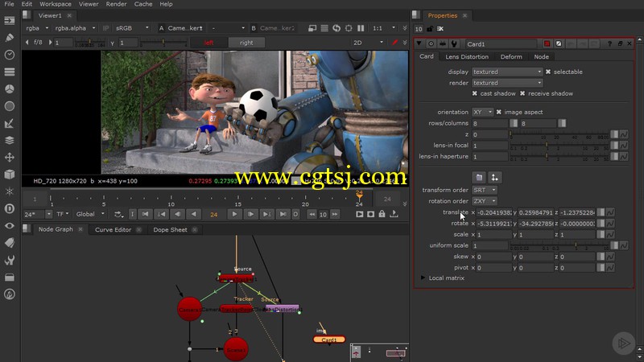Lock the Properties bin with padlock icon
This screenshot has width=644, height=362.
coord(430,29)
